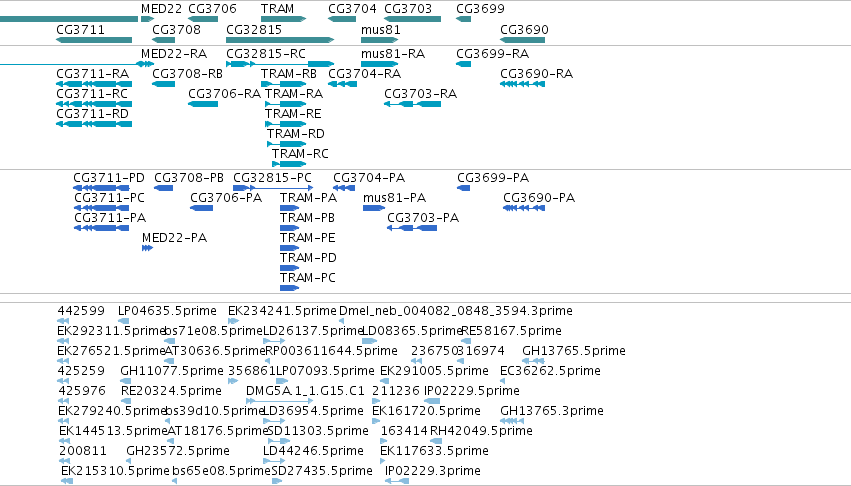Click transcript CG3711-RC
The width and height of the screenshot is (851, 486).
point(92,94)
